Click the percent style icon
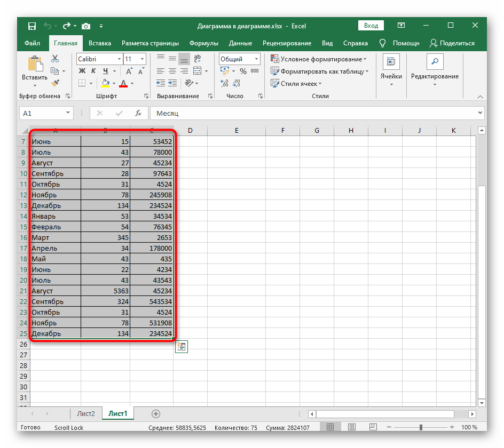Image resolution: width=504 pixels, height=448 pixels. point(243,71)
